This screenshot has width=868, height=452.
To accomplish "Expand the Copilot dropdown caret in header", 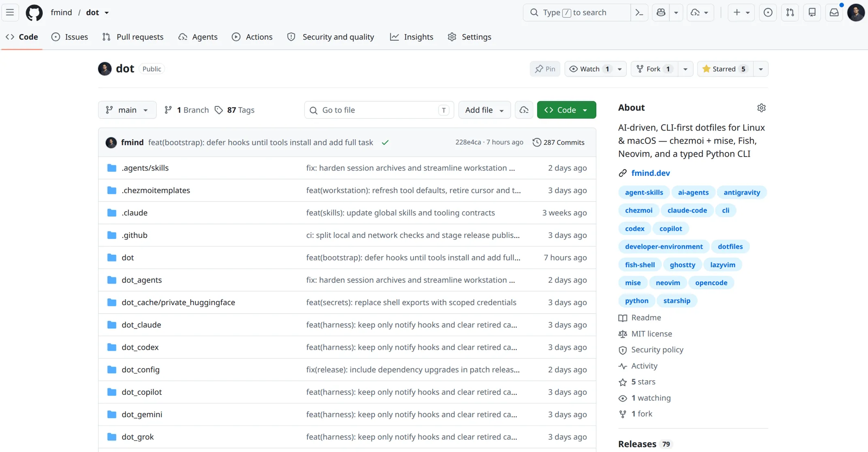I will (x=676, y=13).
